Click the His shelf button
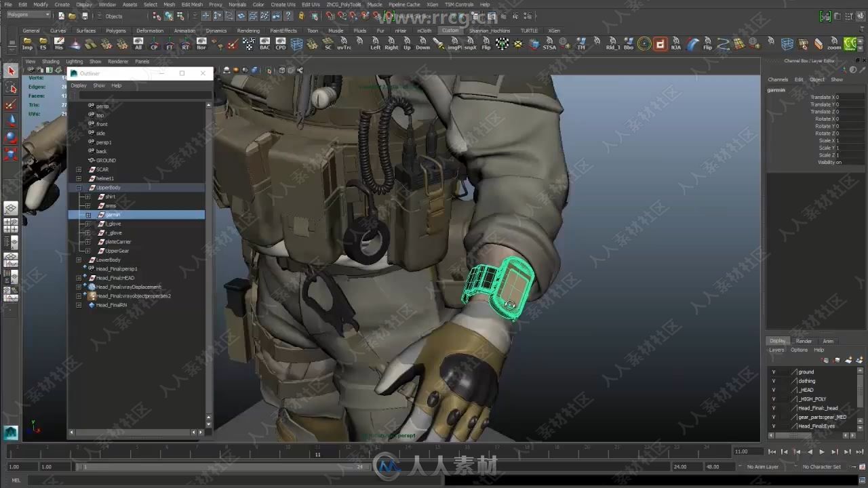 (x=59, y=45)
